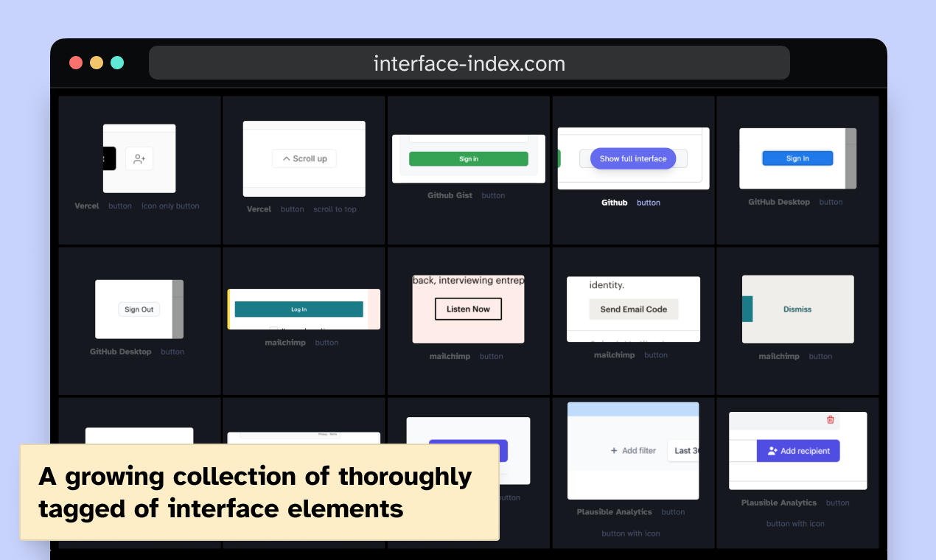This screenshot has width=936, height=560.
Task: Select the Plausible Analytics tag under the Add filter card
Action: (615, 512)
